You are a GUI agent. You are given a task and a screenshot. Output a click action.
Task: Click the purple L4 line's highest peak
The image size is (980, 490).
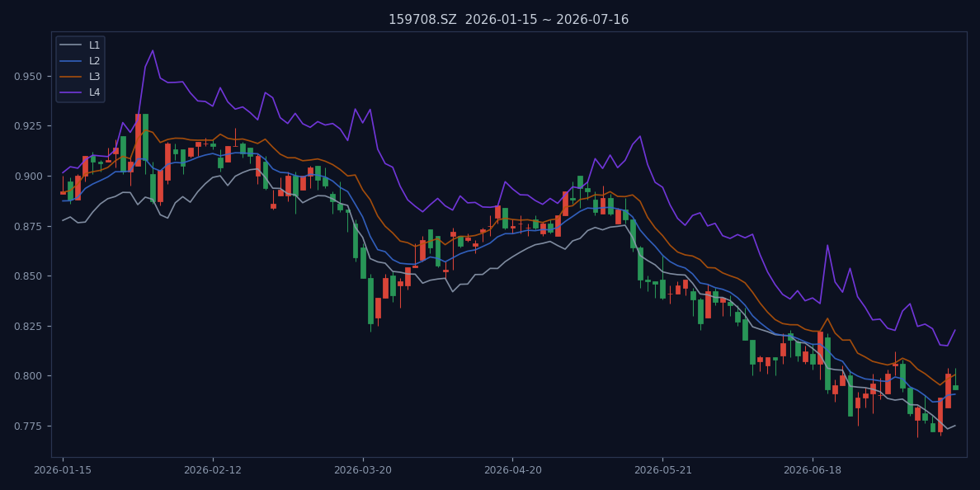153,50
